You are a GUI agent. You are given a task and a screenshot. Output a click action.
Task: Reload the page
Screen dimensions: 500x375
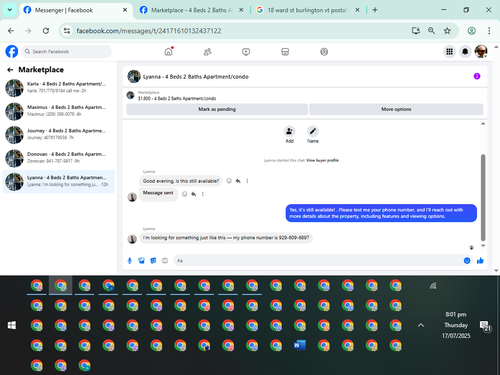point(46,31)
